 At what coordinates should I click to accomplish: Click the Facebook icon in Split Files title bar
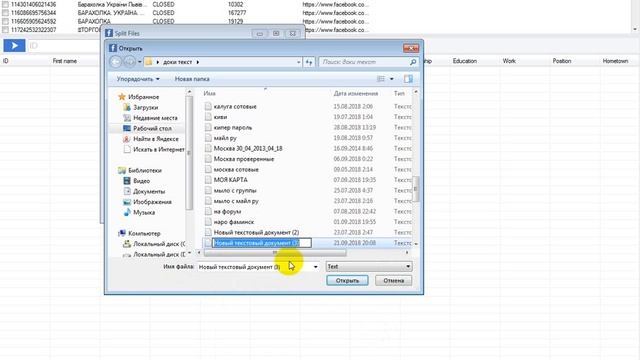point(109,33)
